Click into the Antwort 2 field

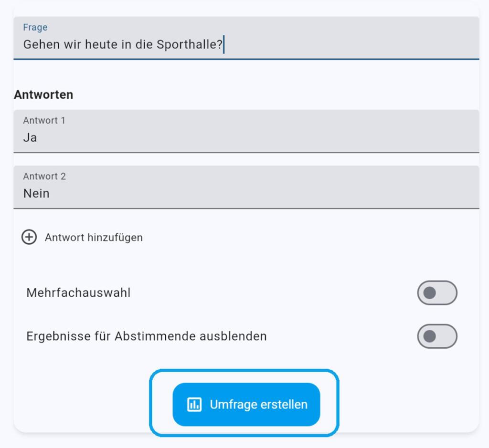coord(246,187)
